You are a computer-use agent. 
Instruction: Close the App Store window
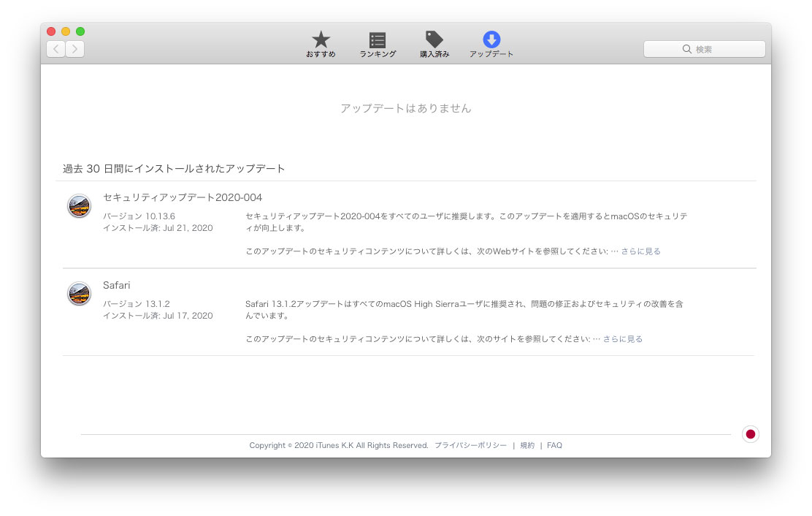pyautogui.click(x=51, y=31)
